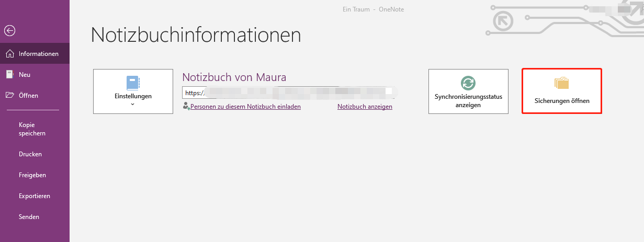Click the folder icon beside Öffnen

click(x=9, y=95)
